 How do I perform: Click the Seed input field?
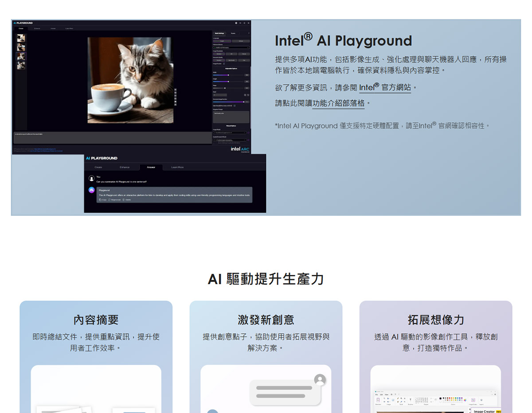point(220,95)
